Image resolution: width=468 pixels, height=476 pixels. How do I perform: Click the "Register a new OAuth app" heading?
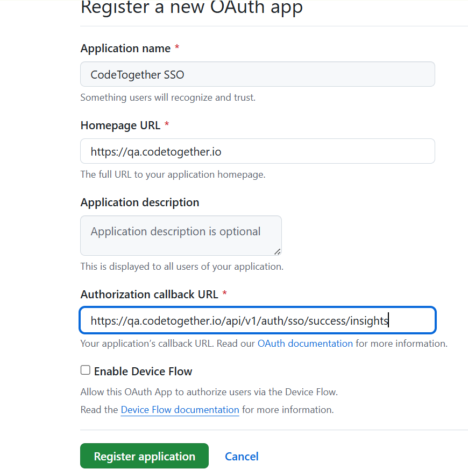(192, 8)
